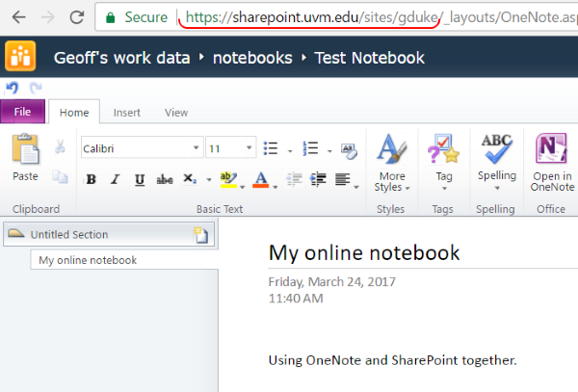578x392 pixels.
Task: Switch to the Insert ribbon tab
Action: 127,113
